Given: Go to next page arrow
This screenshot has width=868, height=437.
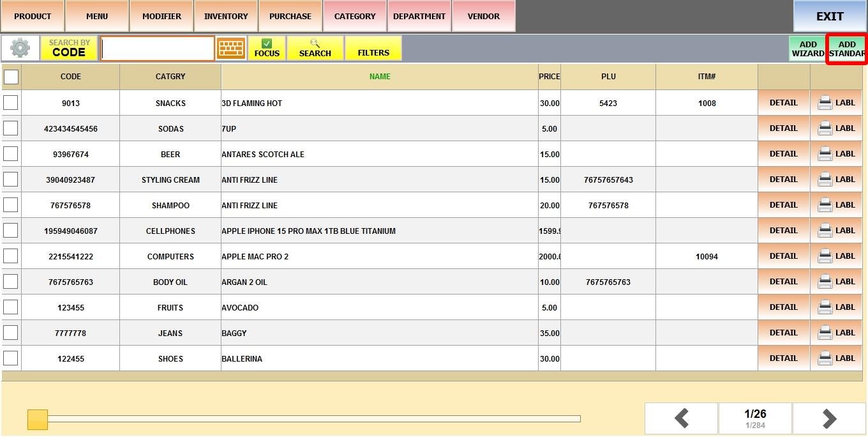Looking at the screenshot, I should point(829,418).
